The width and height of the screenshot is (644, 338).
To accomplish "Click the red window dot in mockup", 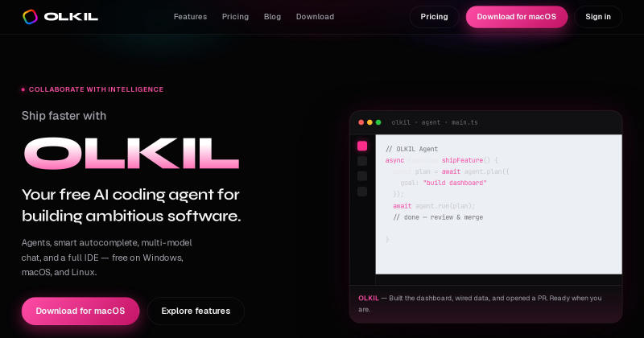I will coord(361,122).
